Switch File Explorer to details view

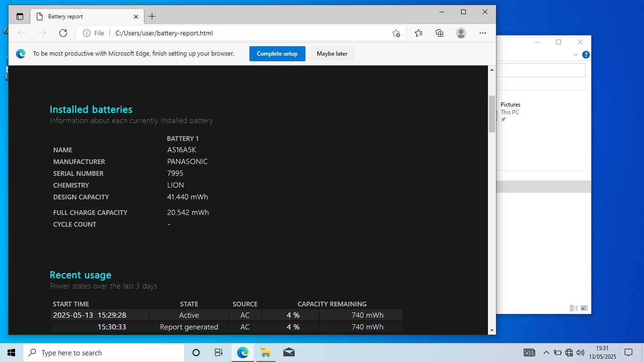[574, 308]
